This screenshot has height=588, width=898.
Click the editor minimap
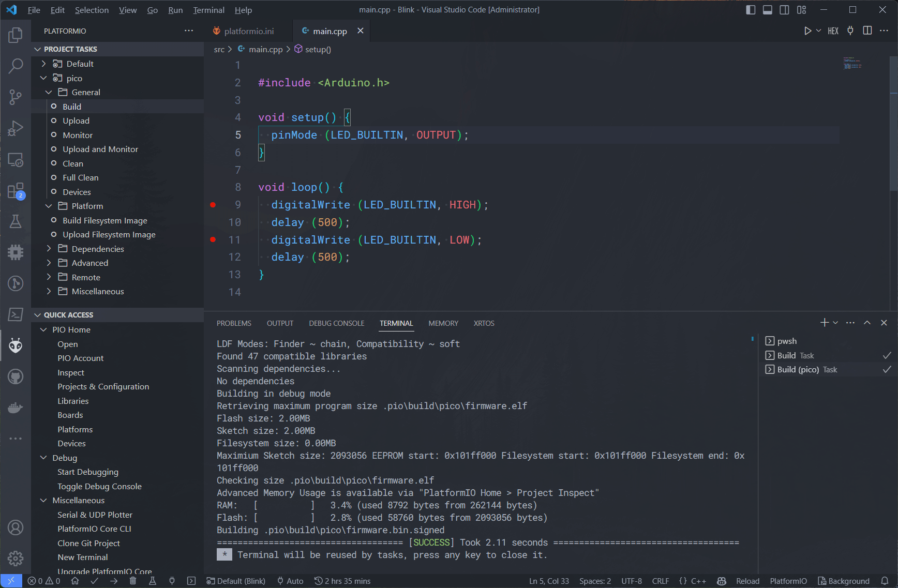tap(852, 63)
